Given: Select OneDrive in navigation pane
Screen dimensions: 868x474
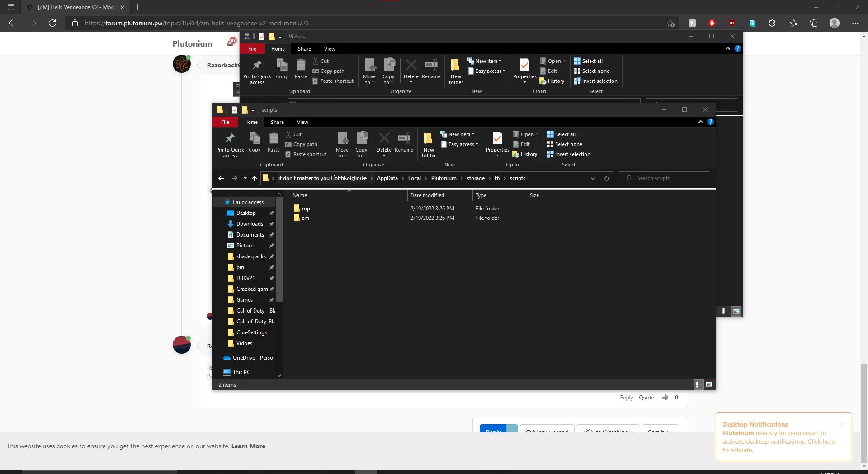Looking at the screenshot, I should 250,358.
